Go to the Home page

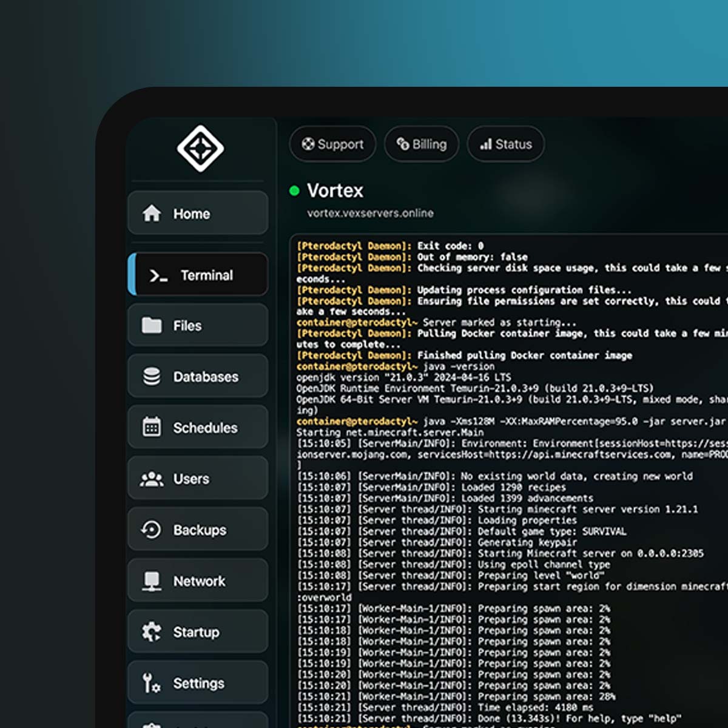coord(198,213)
